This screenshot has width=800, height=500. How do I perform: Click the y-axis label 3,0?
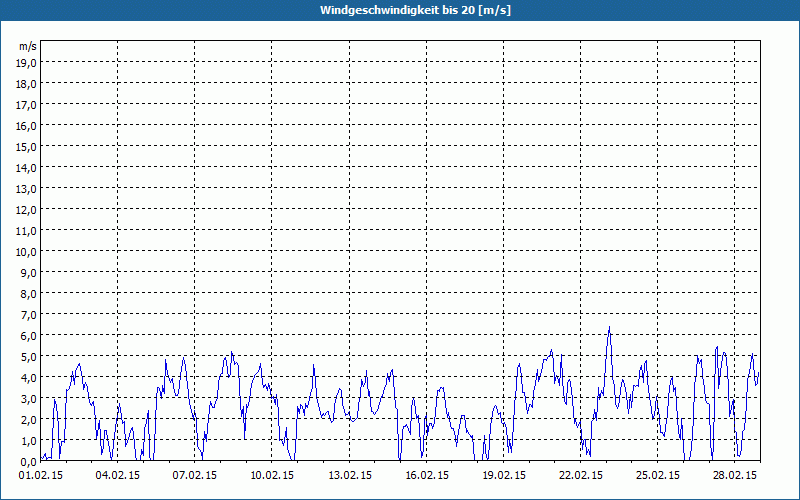pyautogui.click(x=30, y=398)
